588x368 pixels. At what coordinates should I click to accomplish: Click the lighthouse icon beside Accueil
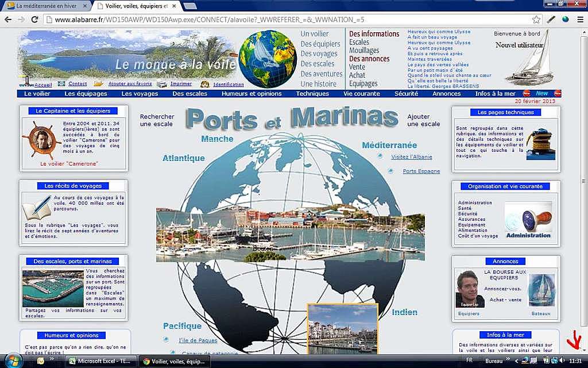pos(26,82)
